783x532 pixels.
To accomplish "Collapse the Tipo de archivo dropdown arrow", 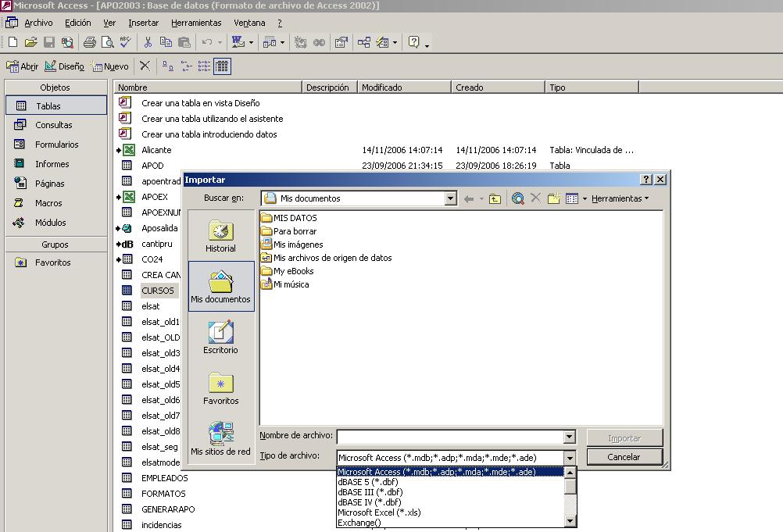I will (x=569, y=458).
